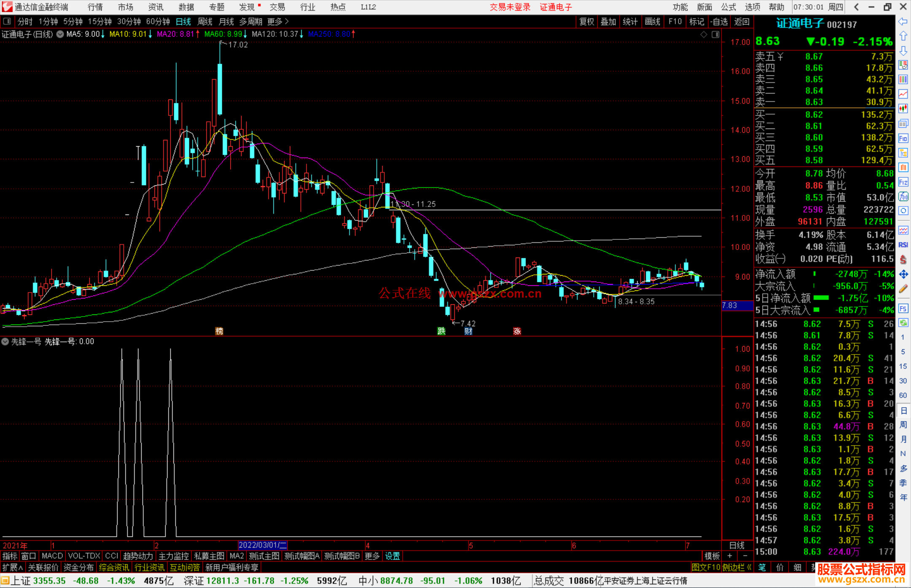
Task: Click the RSI indicator icon in sidebar
Action: [903, 245]
